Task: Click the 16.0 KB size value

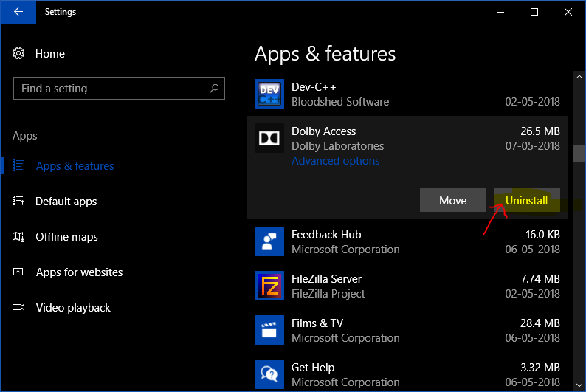Action: [x=542, y=235]
